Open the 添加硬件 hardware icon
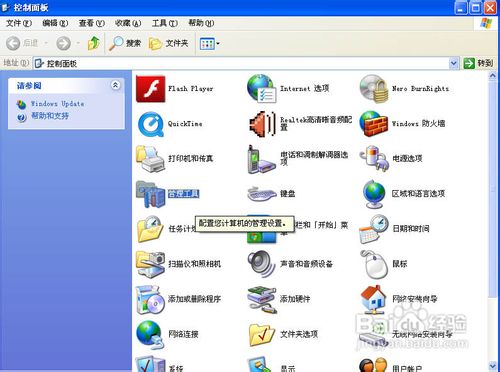The image size is (500, 372). pos(262,299)
